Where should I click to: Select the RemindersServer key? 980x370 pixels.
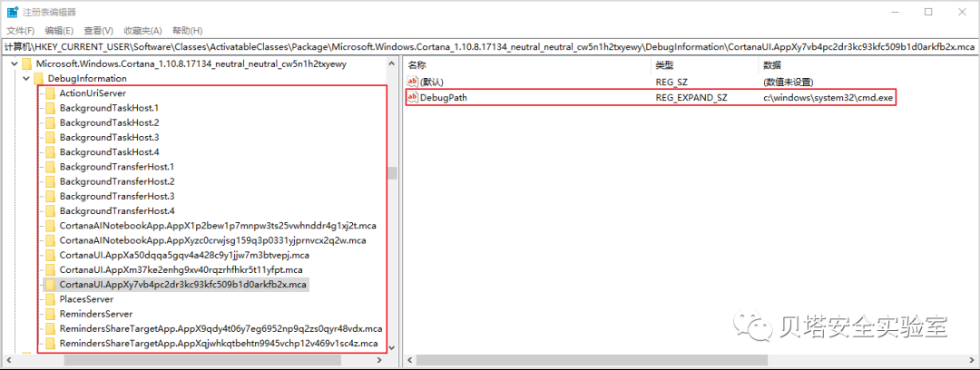[96, 314]
